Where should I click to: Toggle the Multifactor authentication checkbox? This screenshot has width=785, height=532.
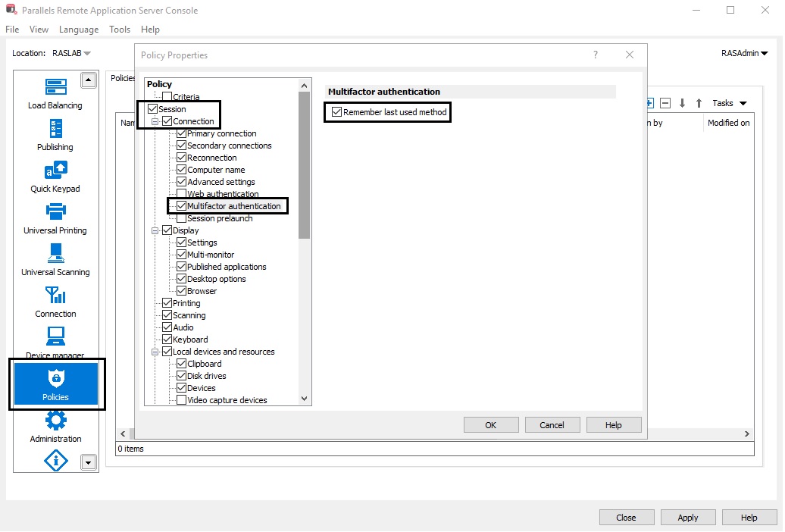tap(182, 206)
